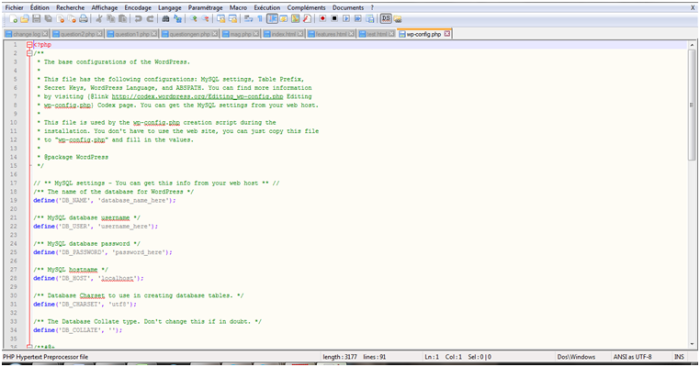
Task: Open the Paramétrage menu
Action: 205,8
